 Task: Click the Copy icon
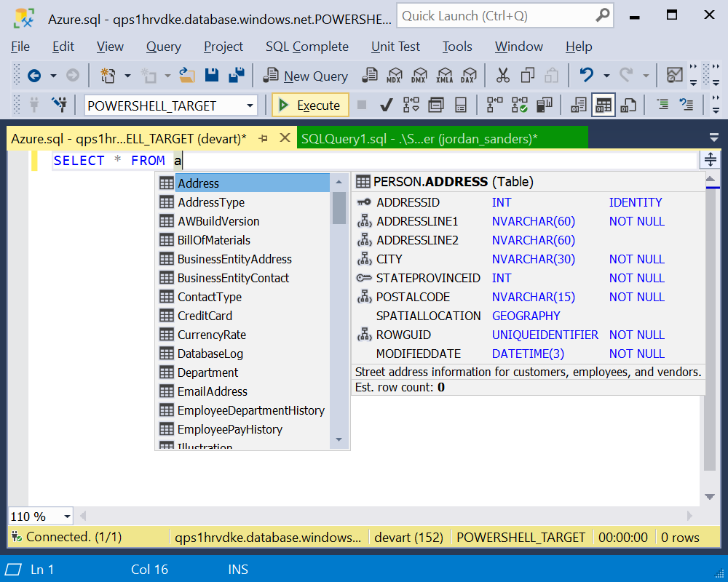[x=527, y=75]
